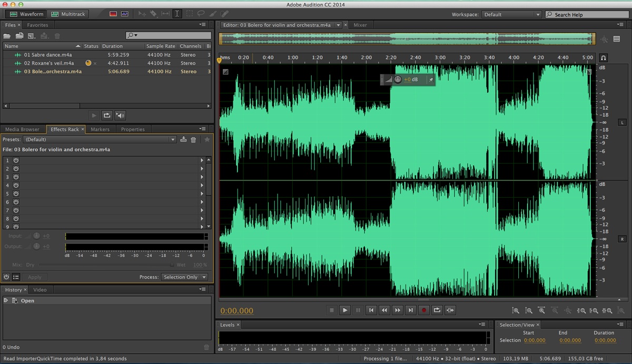Viewport: 632px width, 364px height.
Task: Toggle Loop Playback in transport controls
Action: [437, 310]
